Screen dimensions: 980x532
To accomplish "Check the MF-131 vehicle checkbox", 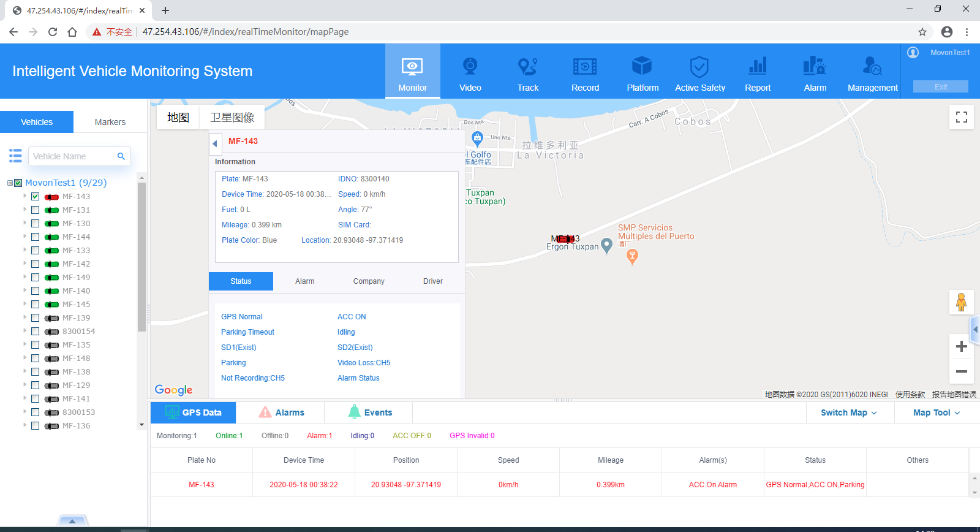I will [x=36, y=210].
